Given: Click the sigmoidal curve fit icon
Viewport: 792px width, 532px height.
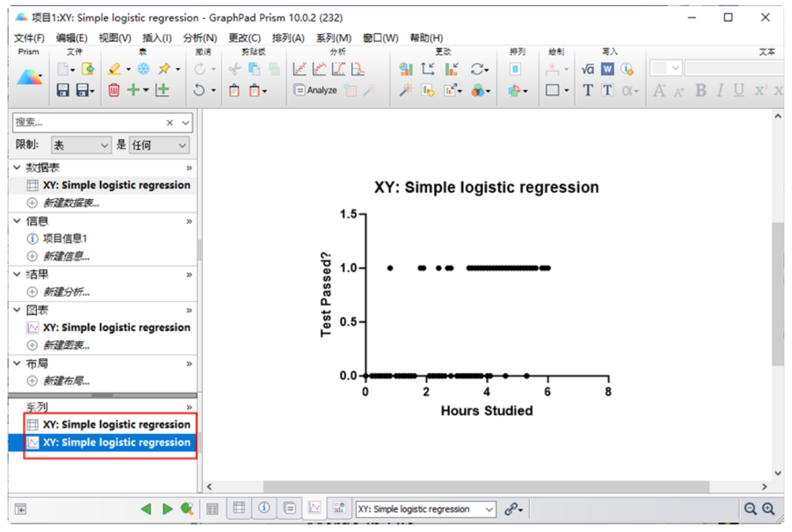Looking at the screenshot, I should pyautogui.click(x=339, y=69).
